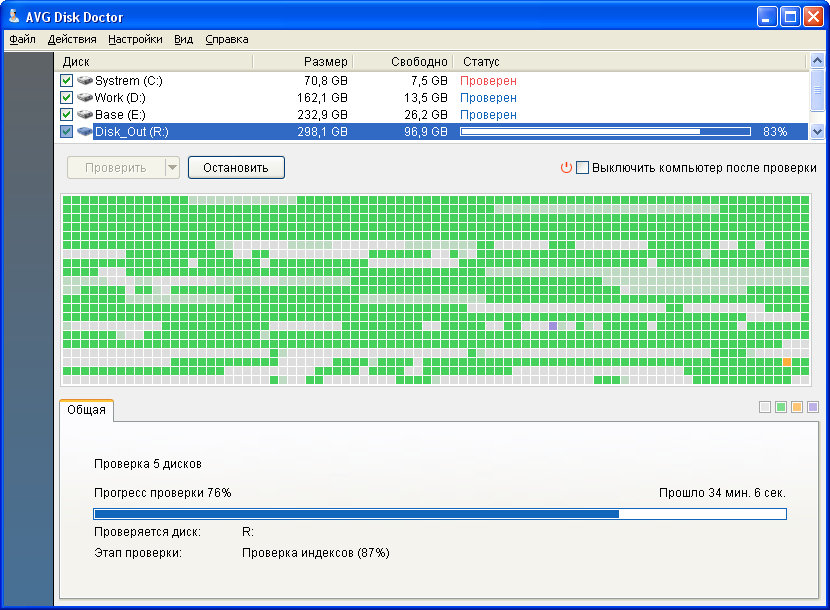Sort by the Размер column header
Image resolution: width=830 pixels, height=610 pixels.
303,62
